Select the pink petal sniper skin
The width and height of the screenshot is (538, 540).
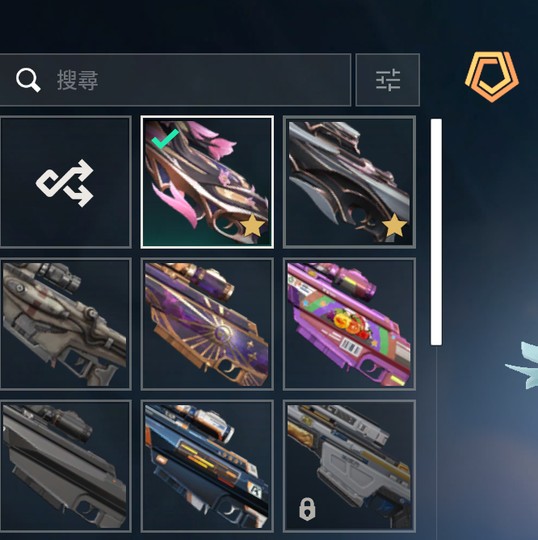(x=207, y=182)
